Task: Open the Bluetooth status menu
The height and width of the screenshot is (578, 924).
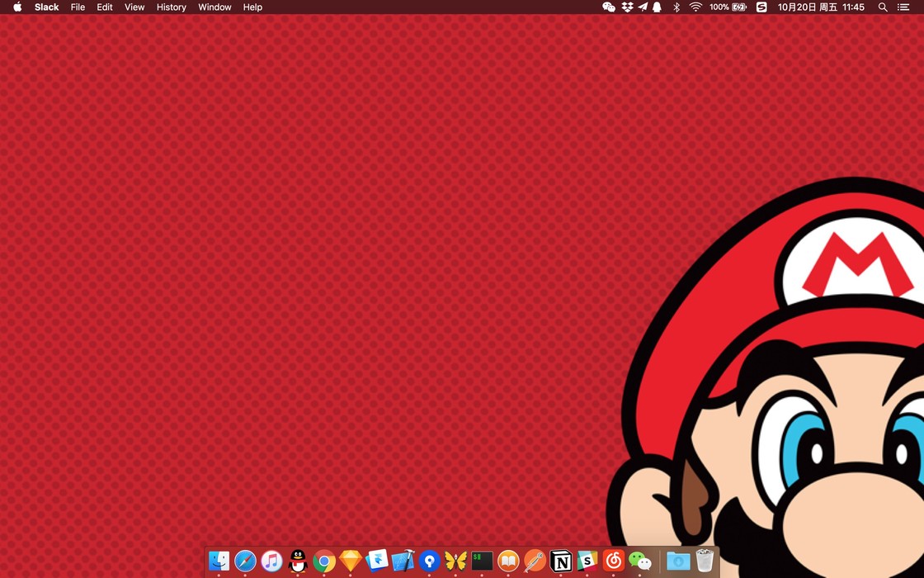Action: tap(676, 7)
